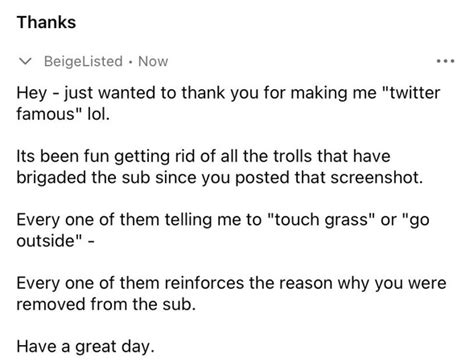Click the "Hey - just wanted" paragraph
Image resolution: width=474 pixels, height=362 pixels.
click(x=228, y=103)
